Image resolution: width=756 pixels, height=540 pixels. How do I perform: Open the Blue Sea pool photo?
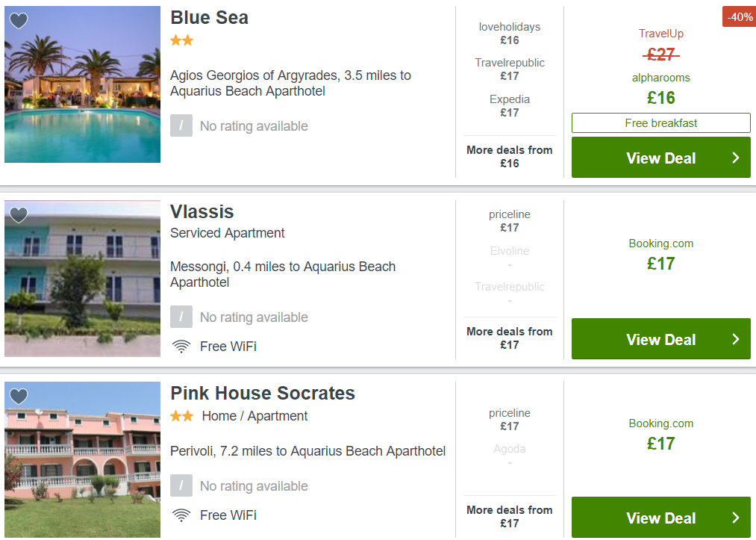pos(82,84)
